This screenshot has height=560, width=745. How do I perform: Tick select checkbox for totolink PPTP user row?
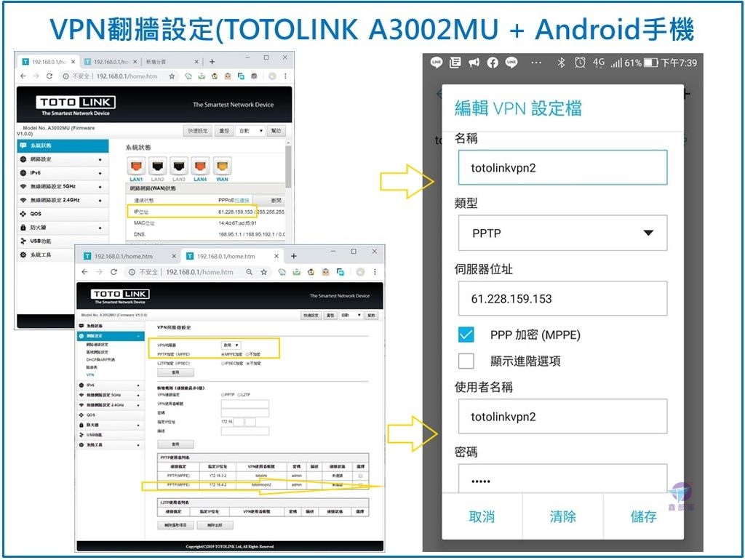pyautogui.click(x=360, y=476)
